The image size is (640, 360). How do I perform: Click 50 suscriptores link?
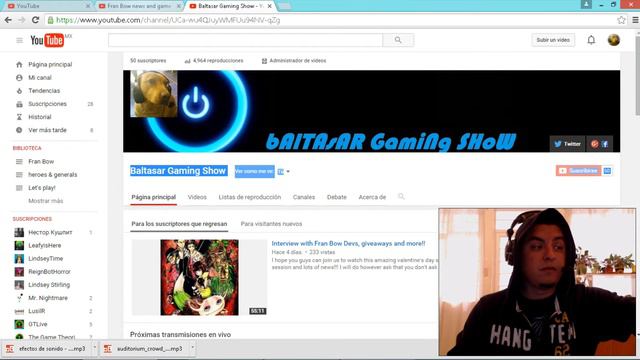tap(148, 61)
